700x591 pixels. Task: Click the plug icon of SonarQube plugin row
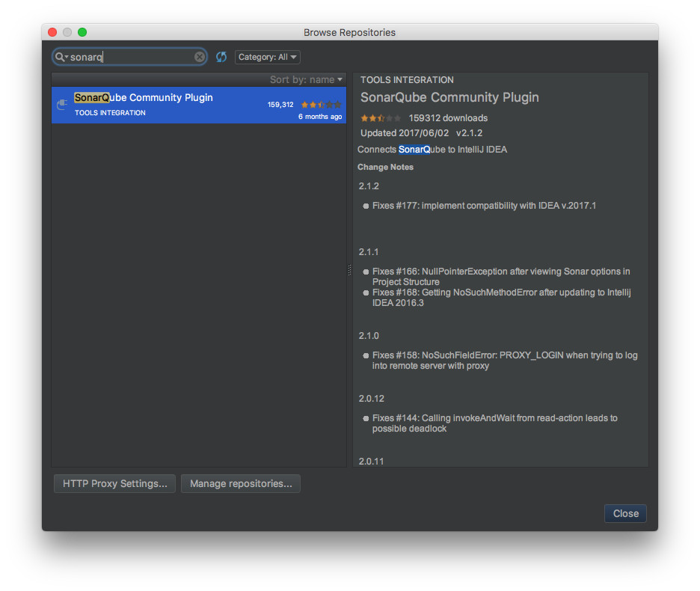pos(63,105)
